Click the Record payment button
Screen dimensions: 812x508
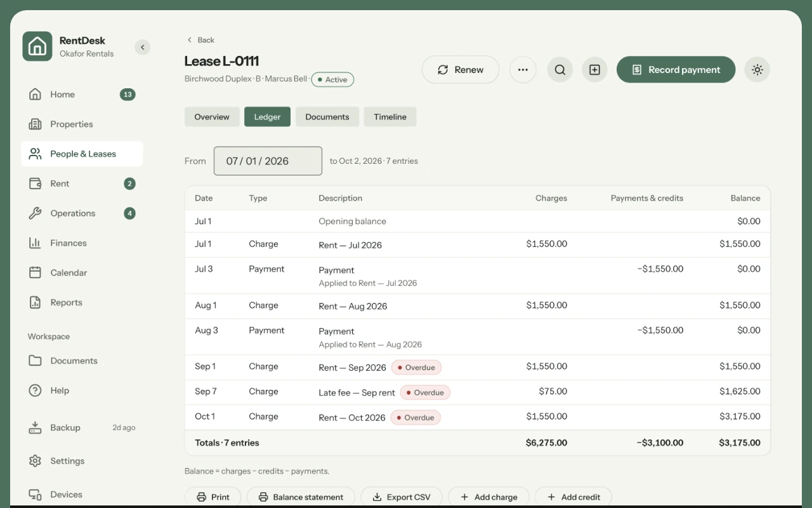[676, 70]
